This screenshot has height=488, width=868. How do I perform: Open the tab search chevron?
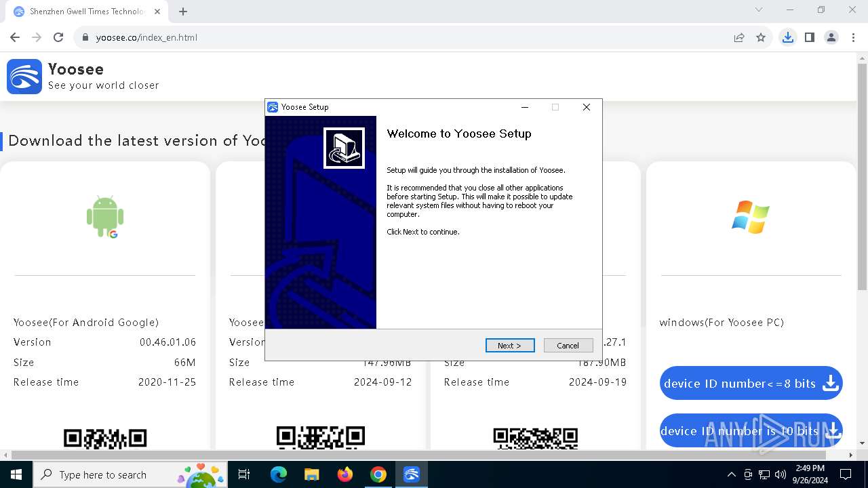pyautogui.click(x=759, y=10)
